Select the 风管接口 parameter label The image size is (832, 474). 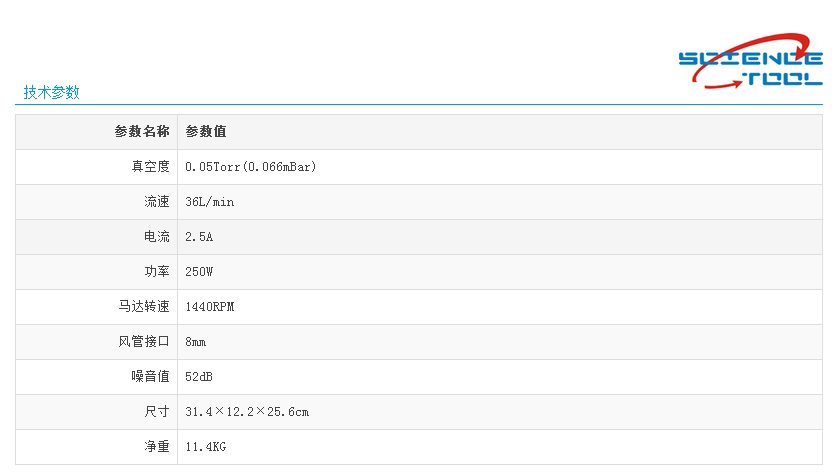144,342
